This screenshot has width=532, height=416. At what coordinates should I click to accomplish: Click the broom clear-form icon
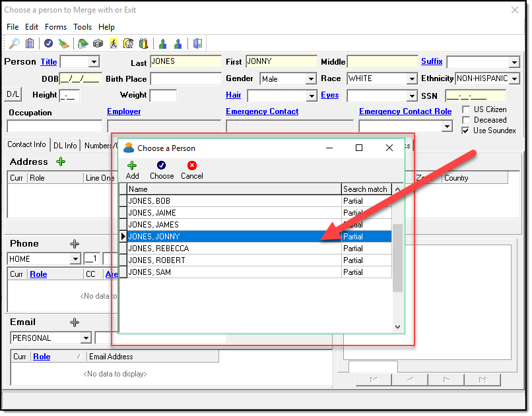coord(64,44)
